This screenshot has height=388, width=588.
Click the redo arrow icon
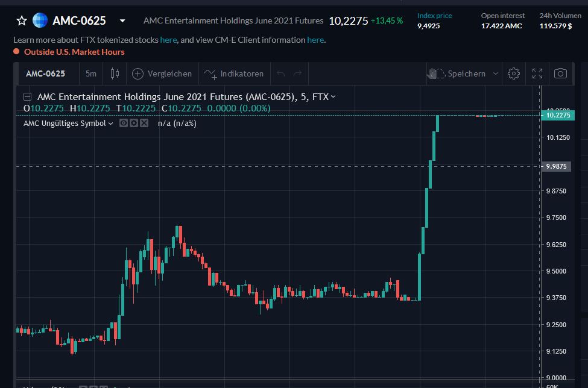(x=296, y=74)
